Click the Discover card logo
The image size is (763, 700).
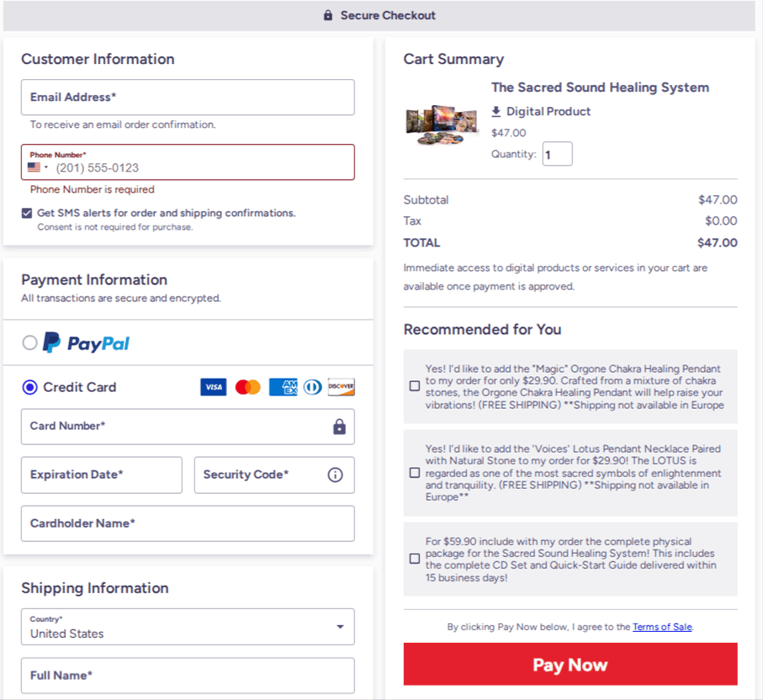tap(341, 387)
